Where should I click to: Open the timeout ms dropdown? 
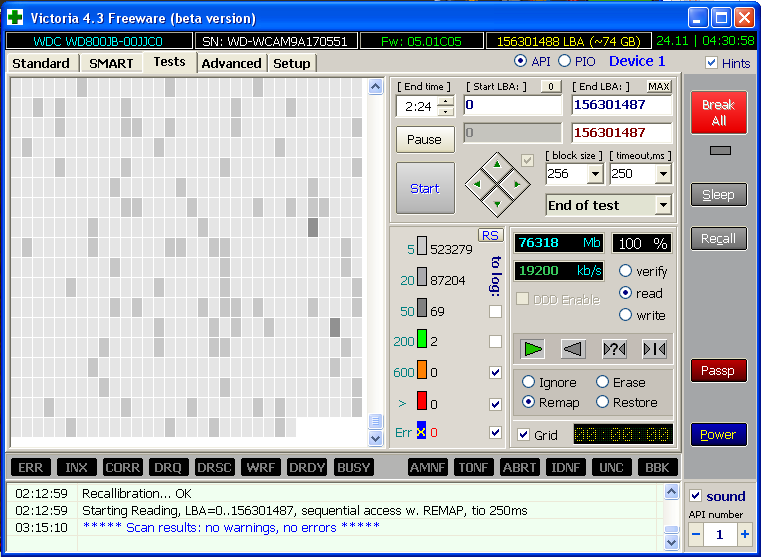tap(662, 174)
